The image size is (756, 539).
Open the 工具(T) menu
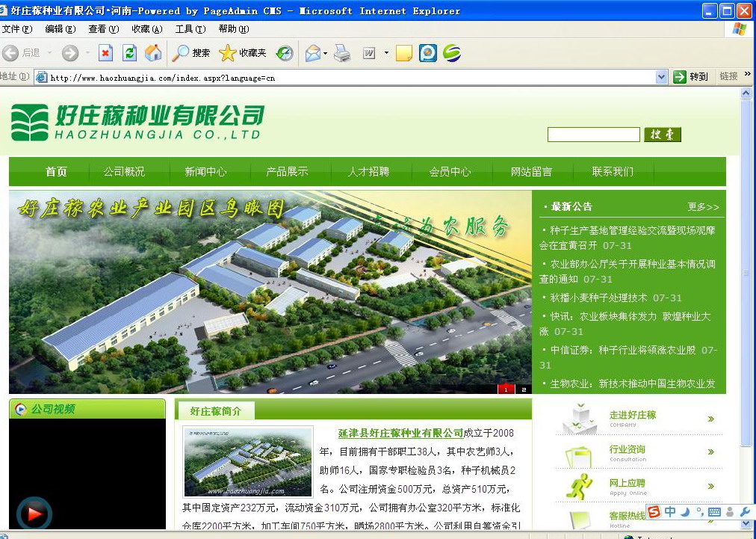pyautogui.click(x=190, y=29)
